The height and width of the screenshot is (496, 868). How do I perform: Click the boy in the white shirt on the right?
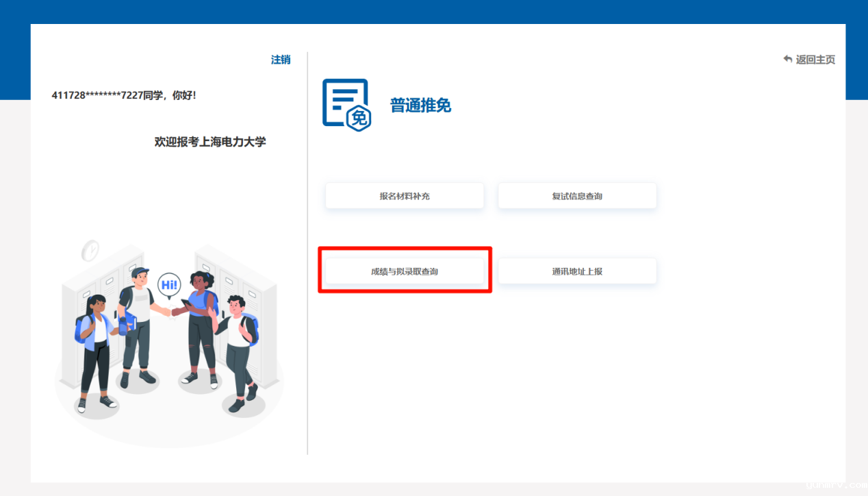coord(239,349)
